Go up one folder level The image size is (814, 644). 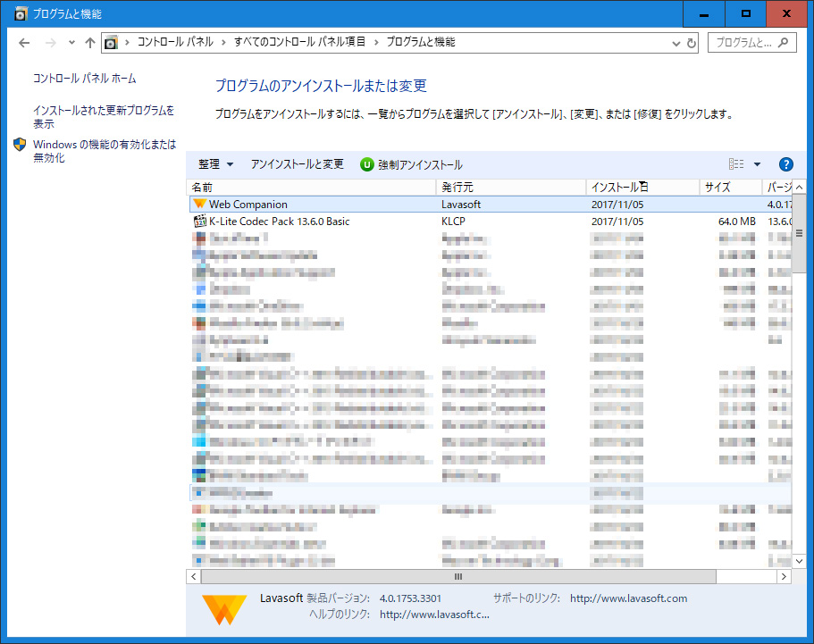[x=90, y=43]
